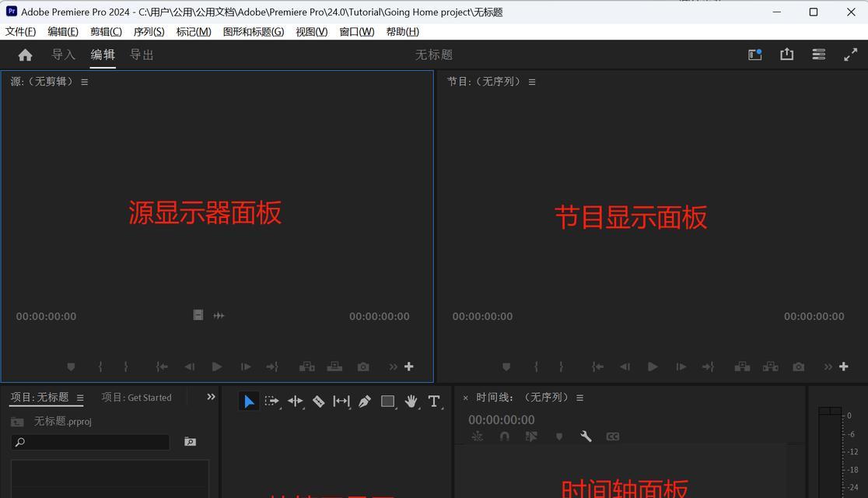Open the 图形和标题(G) menu
868x498 pixels.
pos(254,32)
